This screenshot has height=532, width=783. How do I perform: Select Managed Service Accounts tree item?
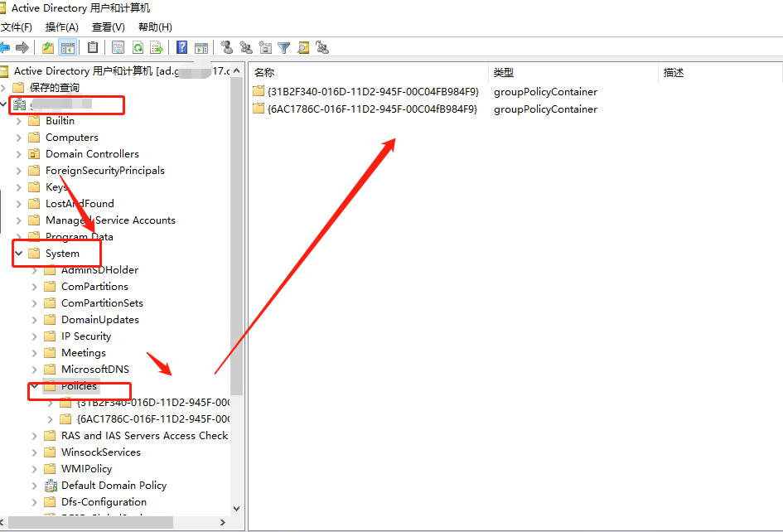[x=110, y=220]
